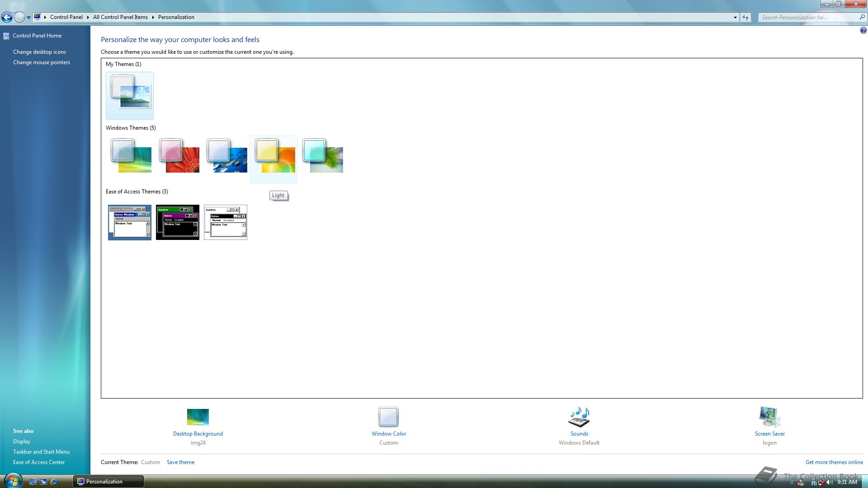Viewport: 868px width, 488px height.
Task: Click Show Desktop in Quick Launch
Action: coord(33,482)
